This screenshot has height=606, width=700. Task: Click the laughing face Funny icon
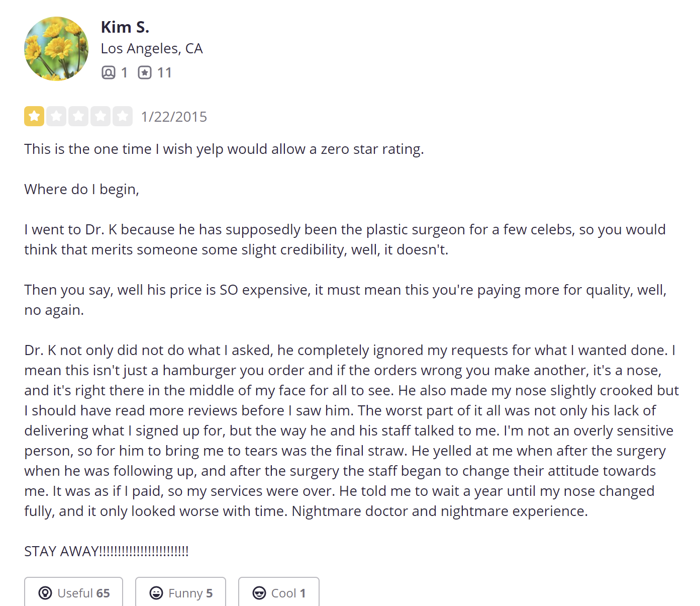coord(156,593)
